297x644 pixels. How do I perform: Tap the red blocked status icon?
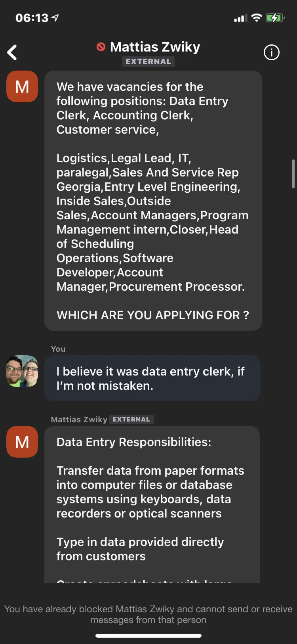[101, 47]
